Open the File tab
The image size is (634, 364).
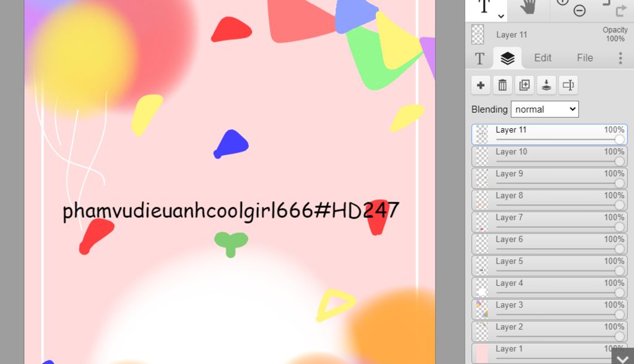click(584, 58)
